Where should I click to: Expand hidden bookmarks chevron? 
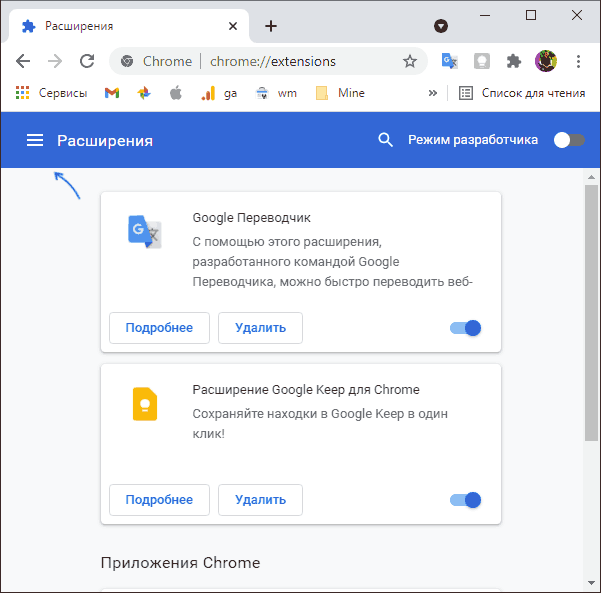[433, 93]
